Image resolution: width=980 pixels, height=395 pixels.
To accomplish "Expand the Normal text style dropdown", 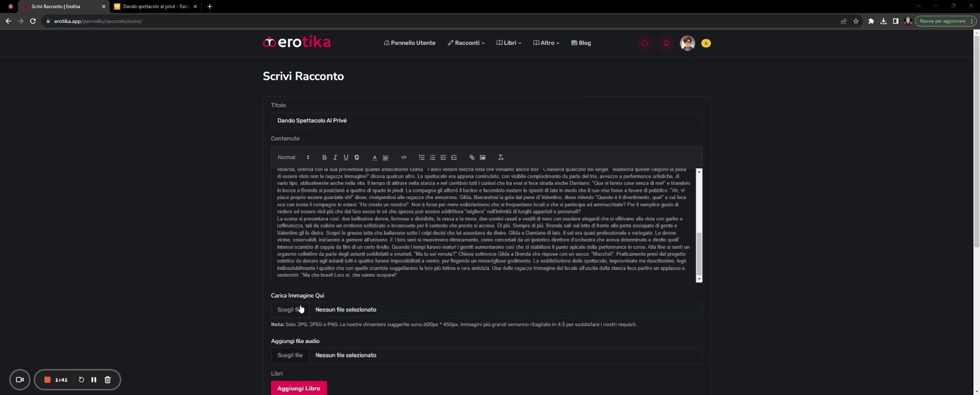I will (x=293, y=158).
